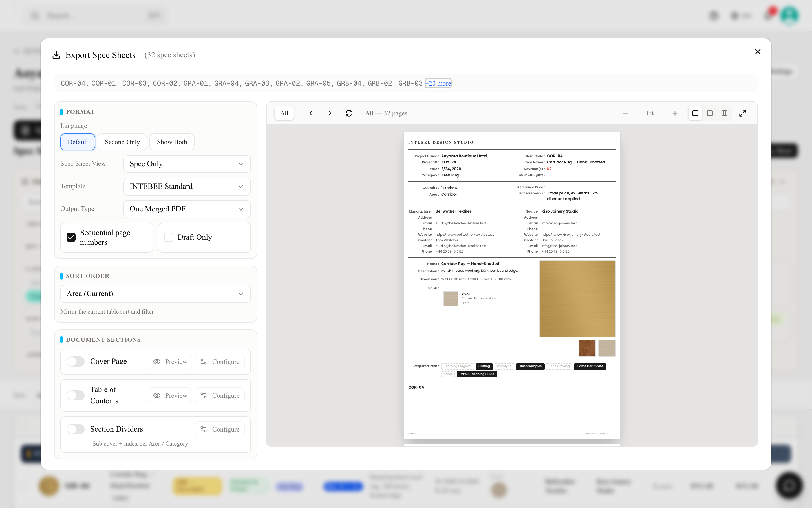Click the large gold rug image in preview
Image resolution: width=812 pixels, height=508 pixels.
point(577,299)
